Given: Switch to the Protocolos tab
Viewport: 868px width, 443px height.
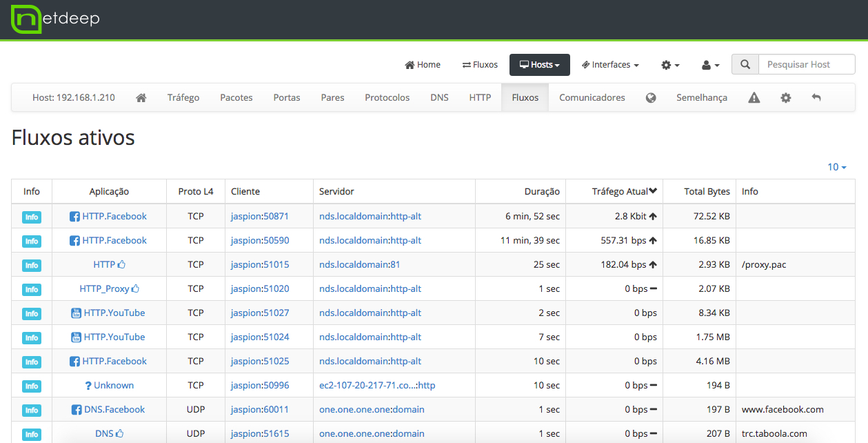Looking at the screenshot, I should pos(387,98).
